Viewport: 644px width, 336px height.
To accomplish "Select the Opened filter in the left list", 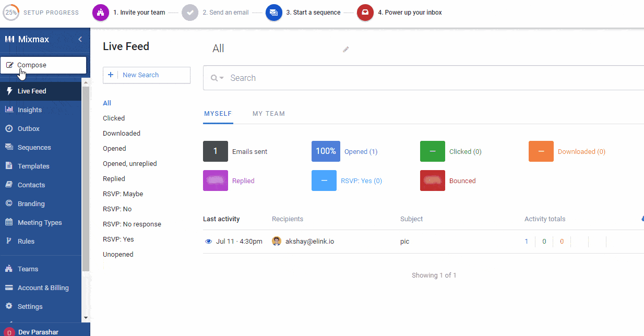I will [x=114, y=149].
